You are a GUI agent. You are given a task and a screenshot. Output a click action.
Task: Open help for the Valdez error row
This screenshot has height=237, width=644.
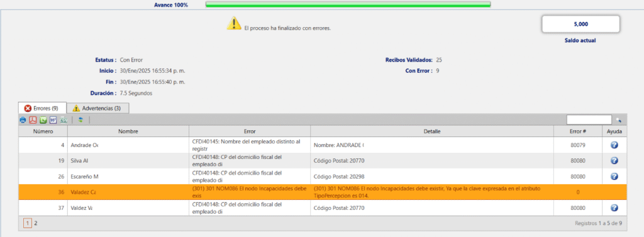point(614,208)
